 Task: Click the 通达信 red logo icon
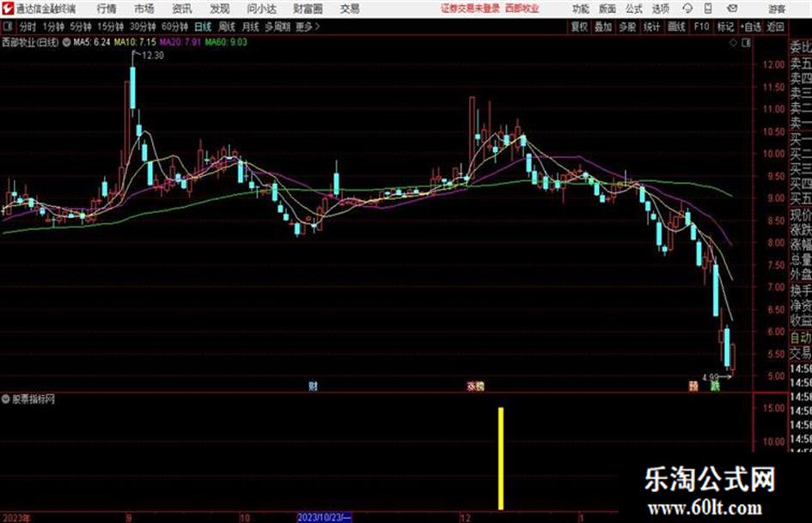tap(8, 9)
